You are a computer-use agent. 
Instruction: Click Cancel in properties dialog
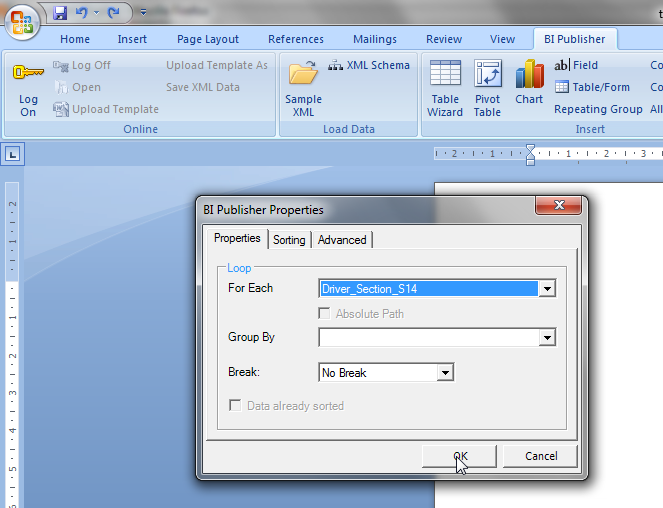pos(540,456)
